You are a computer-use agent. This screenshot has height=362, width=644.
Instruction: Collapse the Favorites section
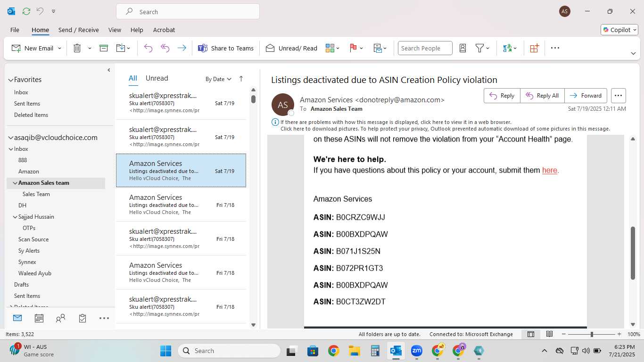tap(10, 80)
